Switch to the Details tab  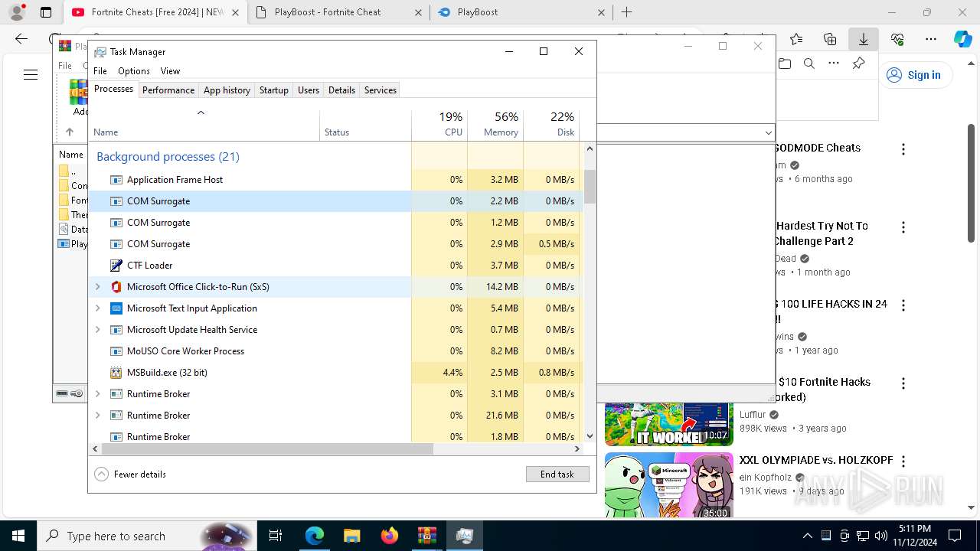tap(341, 90)
